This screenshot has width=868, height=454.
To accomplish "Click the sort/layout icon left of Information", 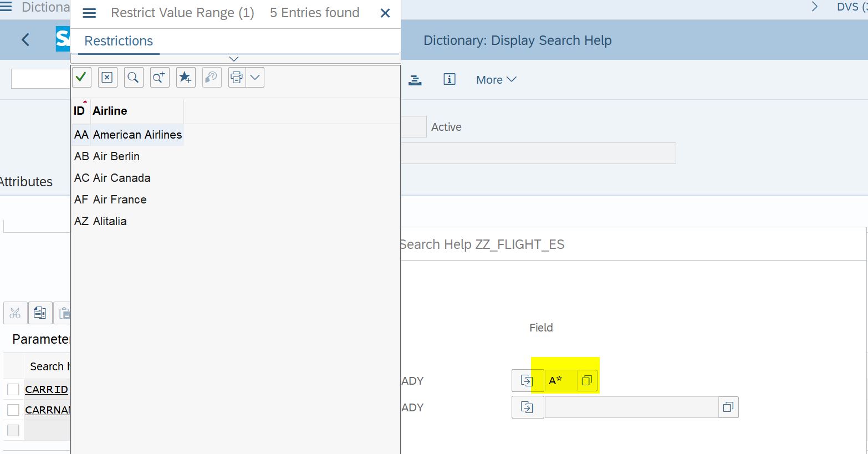I will coord(415,79).
